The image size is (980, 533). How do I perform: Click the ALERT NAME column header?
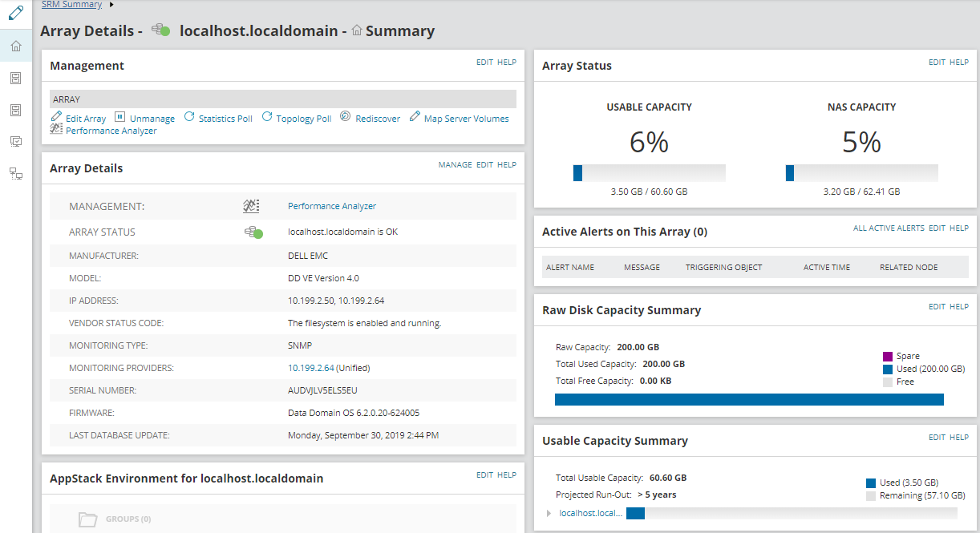[x=570, y=267]
